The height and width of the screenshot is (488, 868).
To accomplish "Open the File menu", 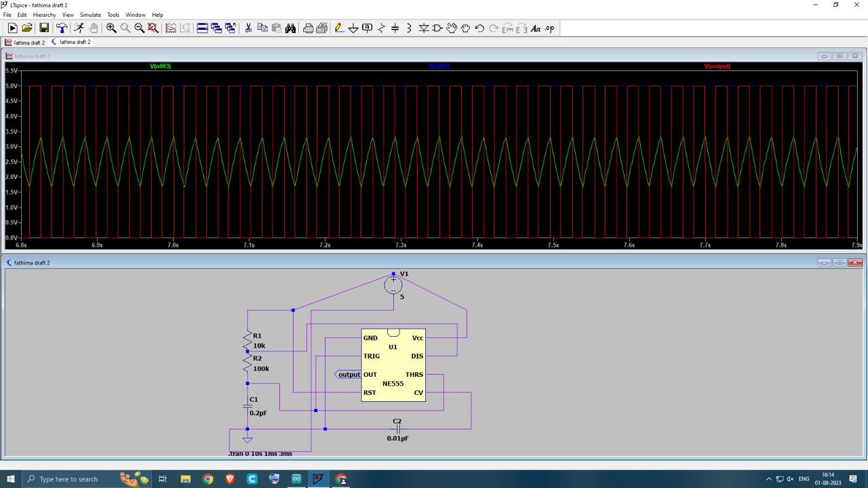I will (7, 14).
